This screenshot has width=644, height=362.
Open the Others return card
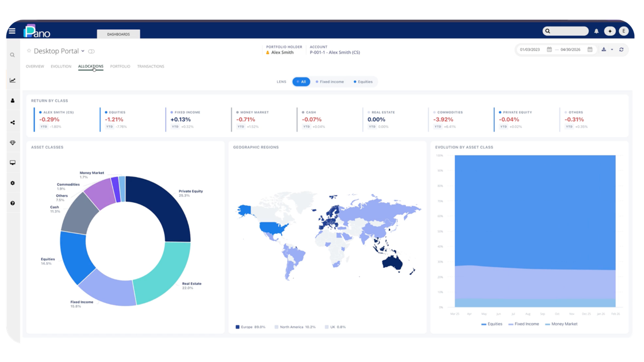pyautogui.click(x=592, y=120)
